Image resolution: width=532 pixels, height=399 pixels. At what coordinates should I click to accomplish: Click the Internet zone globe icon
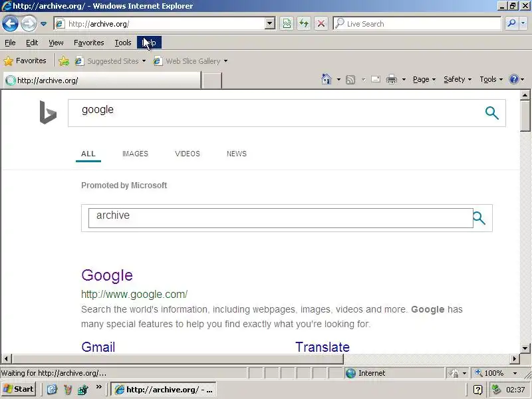(x=350, y=373)
